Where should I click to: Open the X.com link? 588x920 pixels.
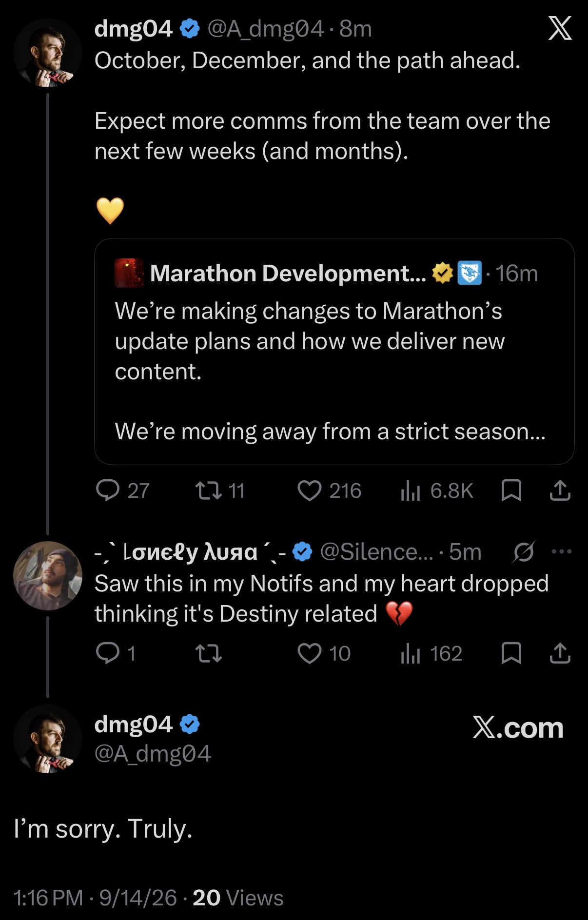[x=518, y=728]
